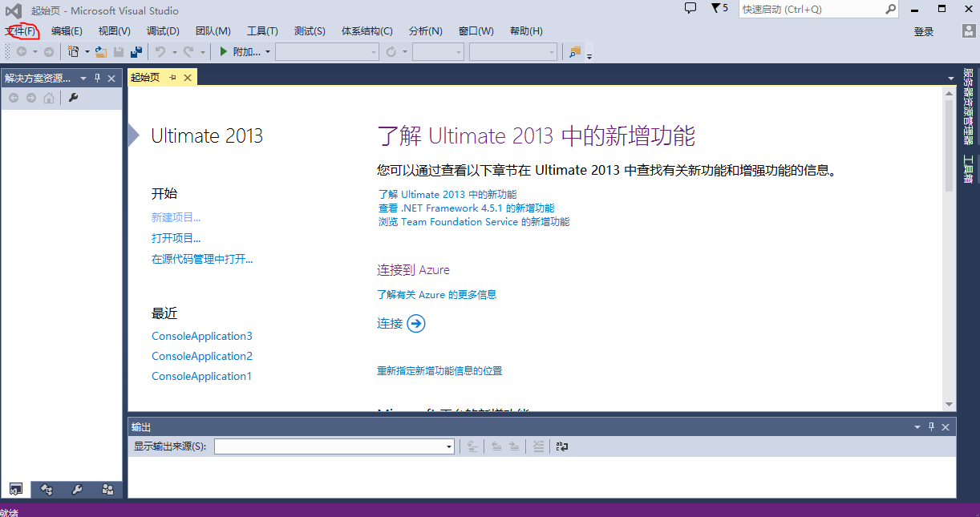Image resolution: width=980 pixels, height=517 pixels.
Task: Expand the Undo history dropdown arrow
Action: pyautogui.click(x=174, y=52)
